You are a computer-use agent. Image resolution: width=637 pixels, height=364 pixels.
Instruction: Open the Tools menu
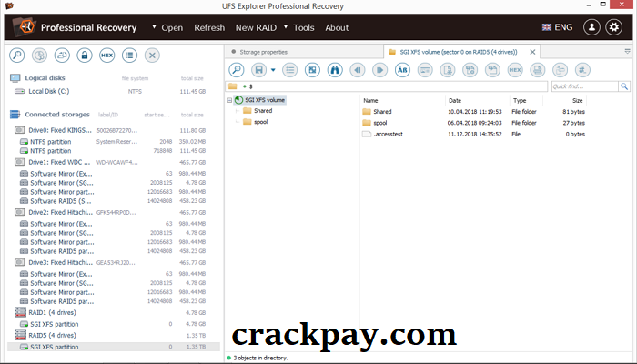(x=303, y=27)
